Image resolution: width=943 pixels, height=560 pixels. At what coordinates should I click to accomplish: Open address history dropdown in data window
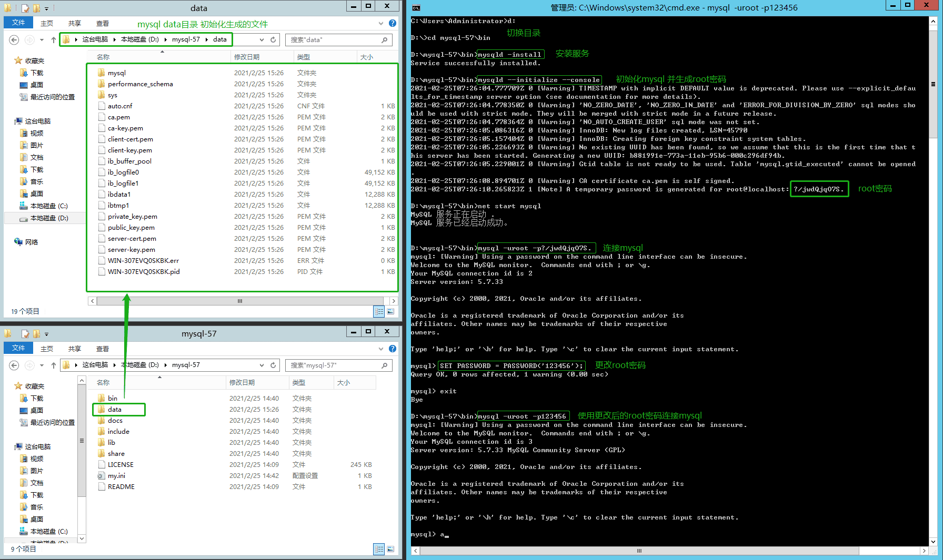262,40
